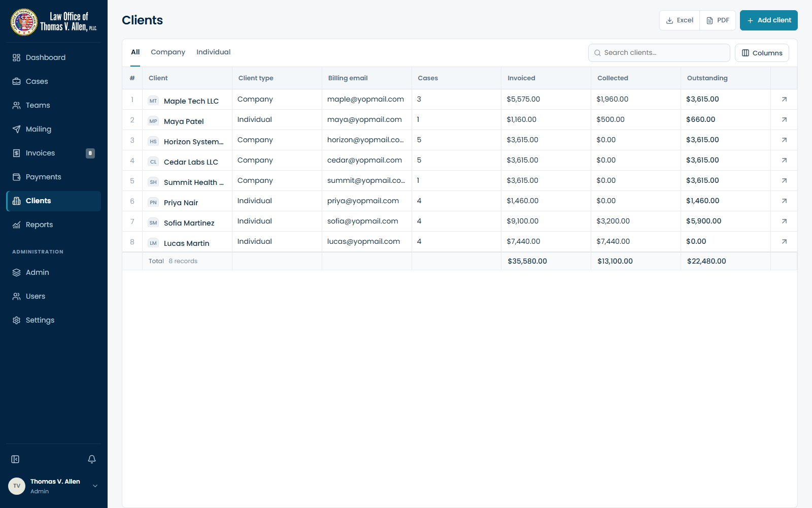
Task: Open Lucas Martin row arrow icon
Action: [784, 242]
